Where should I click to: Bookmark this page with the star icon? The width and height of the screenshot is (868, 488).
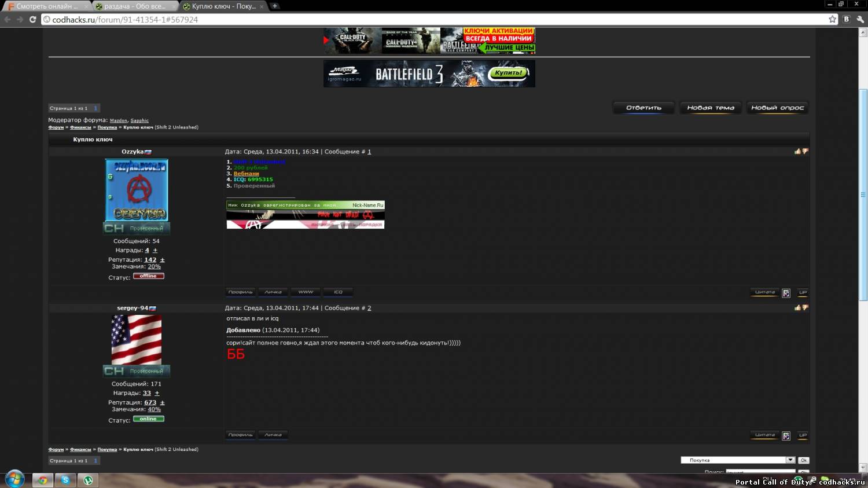[833, 19]
